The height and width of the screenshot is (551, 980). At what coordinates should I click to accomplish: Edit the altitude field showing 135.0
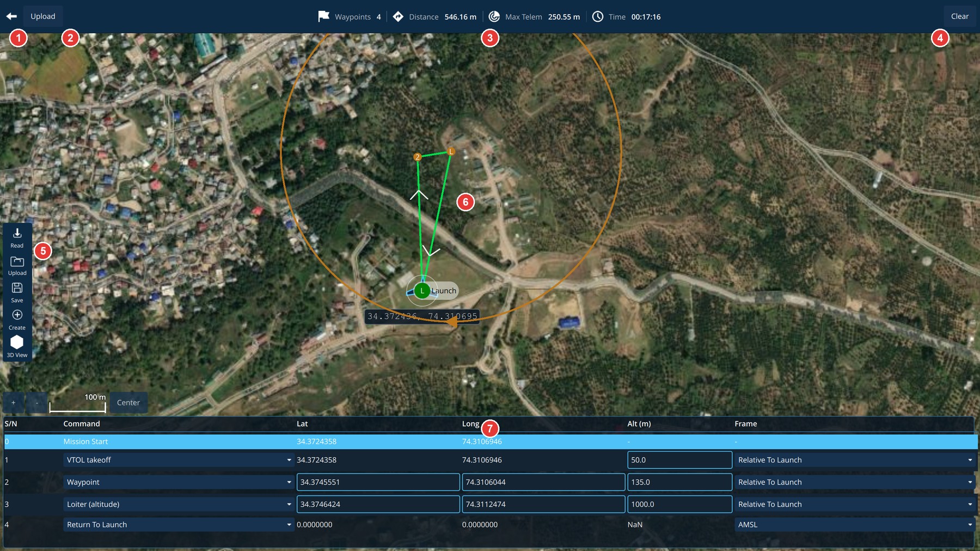[679, 482]
